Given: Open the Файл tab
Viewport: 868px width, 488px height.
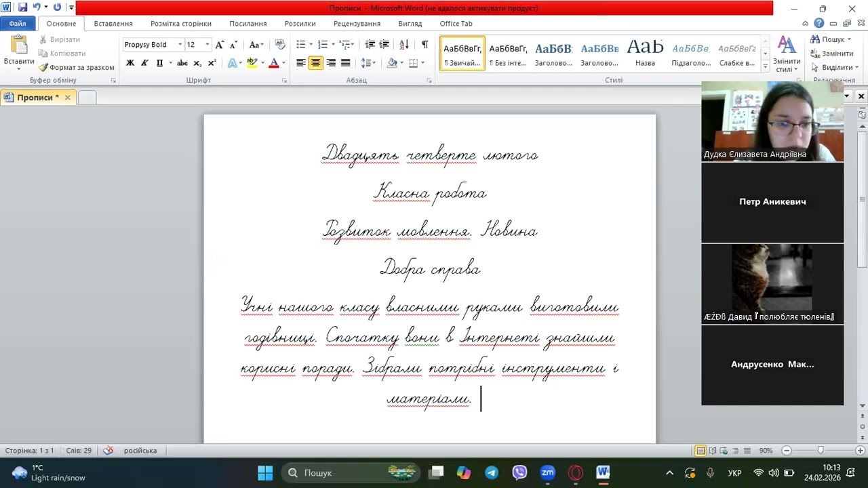Looking at the screenshot, I should pos(18,23).
